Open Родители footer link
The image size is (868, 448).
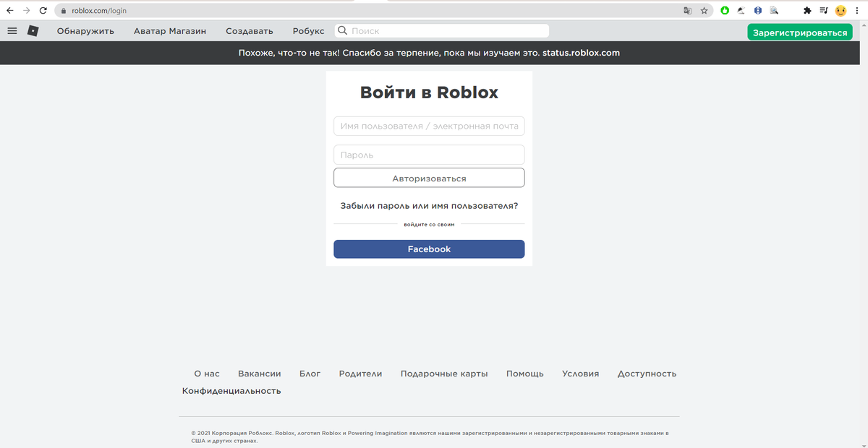tap(360, 374)
